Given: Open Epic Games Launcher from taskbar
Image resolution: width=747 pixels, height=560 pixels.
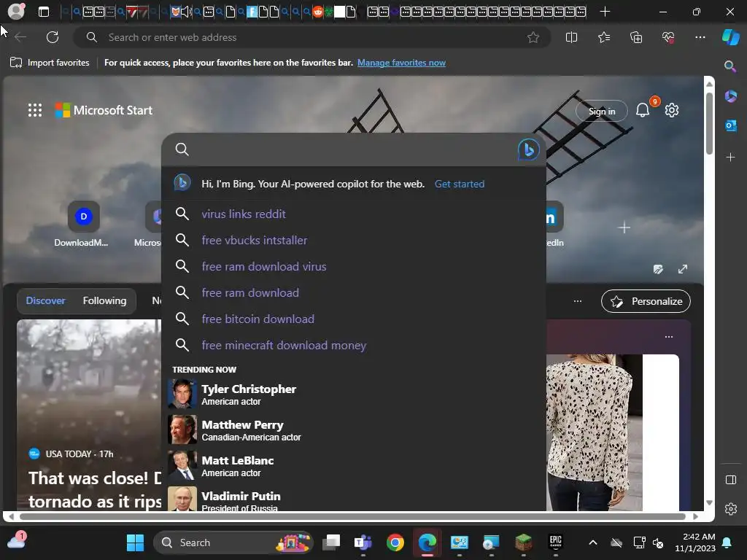Looking at the screenshot, I should tap(555, 542).
